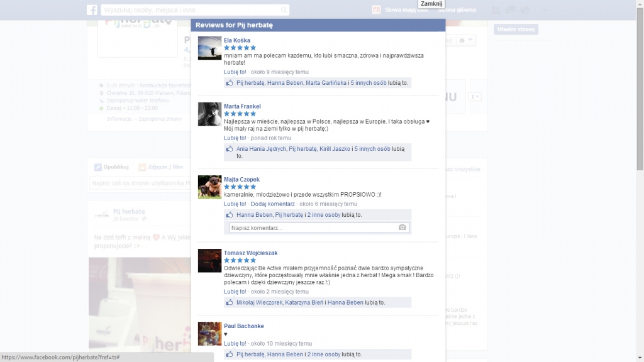This screenshot has height=362, width=644.
Task: Click thumbs-up icon under Ela Kośka's review
Action: (x=230, y=83)
